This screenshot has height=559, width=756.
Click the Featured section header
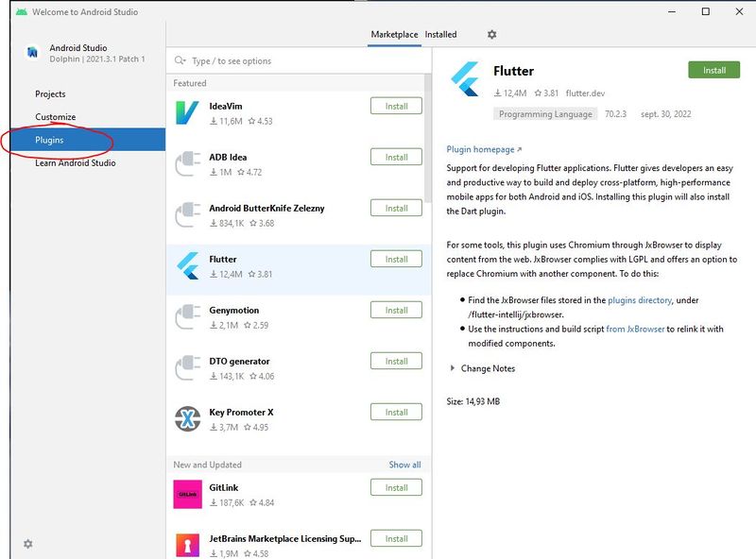point(190,83)
